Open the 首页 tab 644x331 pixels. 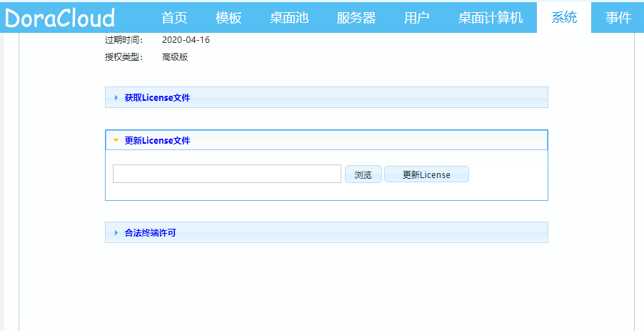pos(175,18)
